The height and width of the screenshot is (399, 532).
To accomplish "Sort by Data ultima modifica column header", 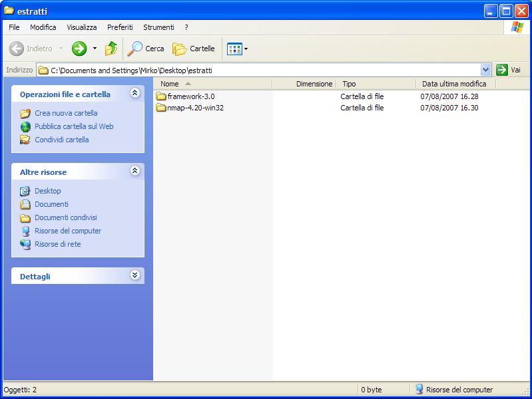I will click(455, 84).
